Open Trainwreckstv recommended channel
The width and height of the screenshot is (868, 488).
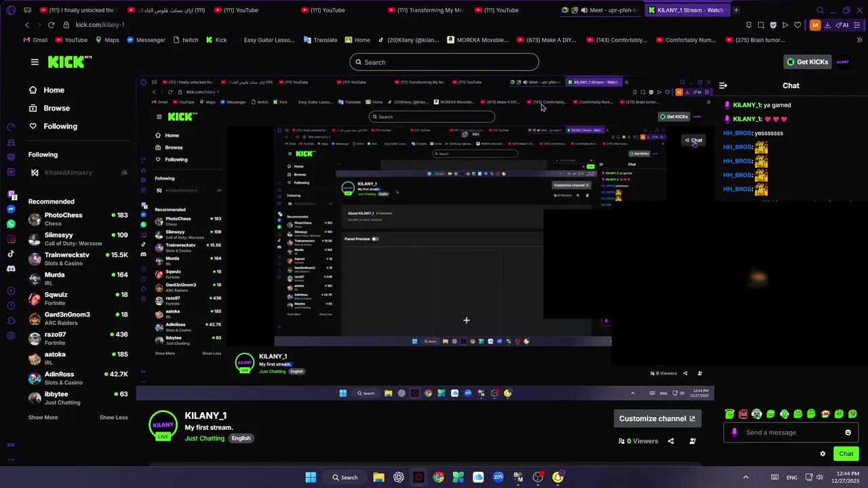(78, 259)
